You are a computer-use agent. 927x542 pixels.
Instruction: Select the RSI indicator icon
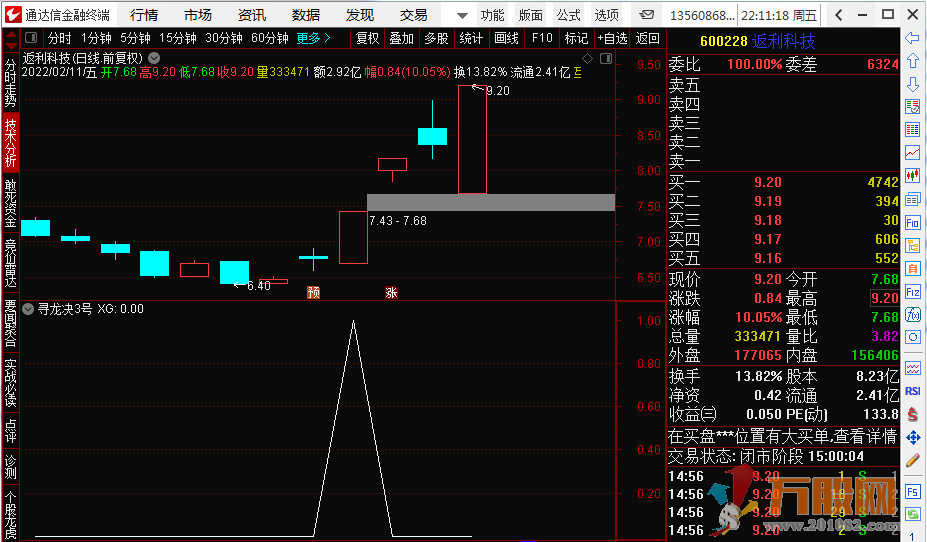912,391
